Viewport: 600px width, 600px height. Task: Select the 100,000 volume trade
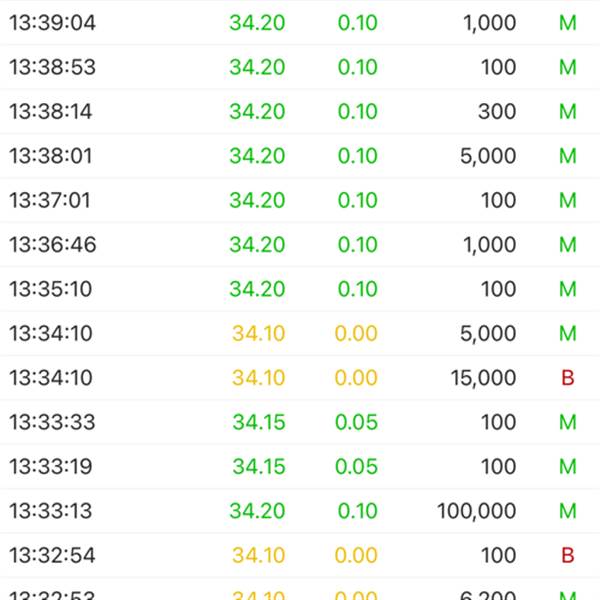point(476,511)
